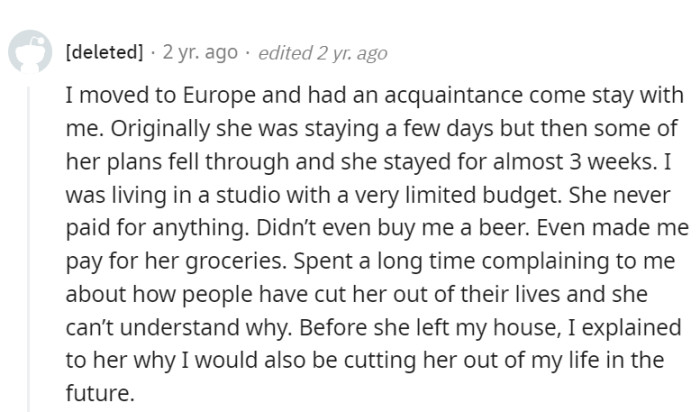
Task: Click the text "almost 3 weeks"
Action: 541,159
